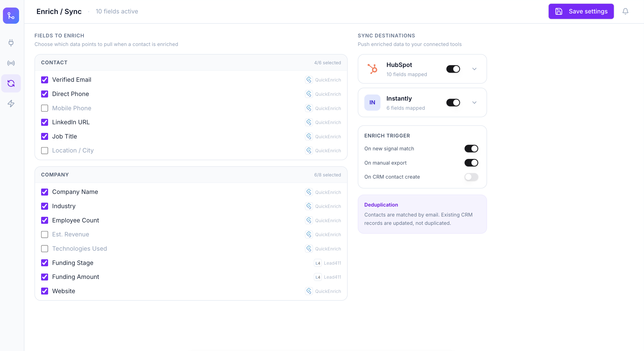Open the signals panel from the sidebar
Screen dimensions: 644x351
11,63
